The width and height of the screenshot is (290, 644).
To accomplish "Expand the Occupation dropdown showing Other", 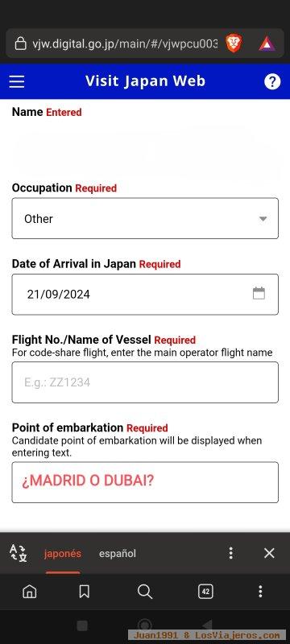I will [x=145, y=218].
